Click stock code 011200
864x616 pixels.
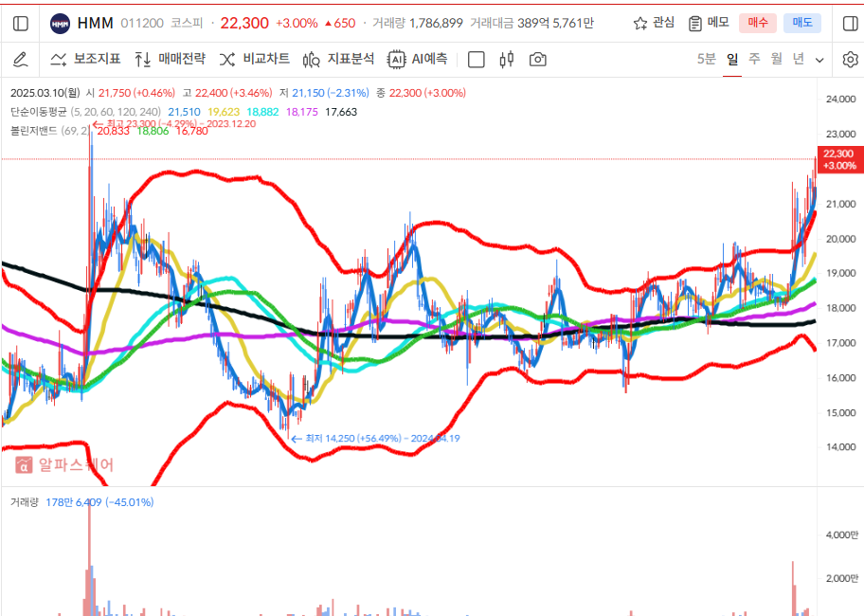pyautogui.click(x=142, y=23)
